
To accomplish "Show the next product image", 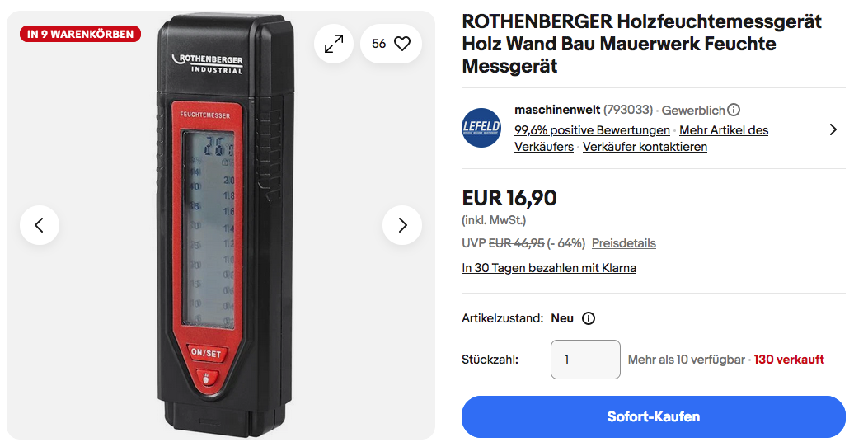I will [402, 225].
